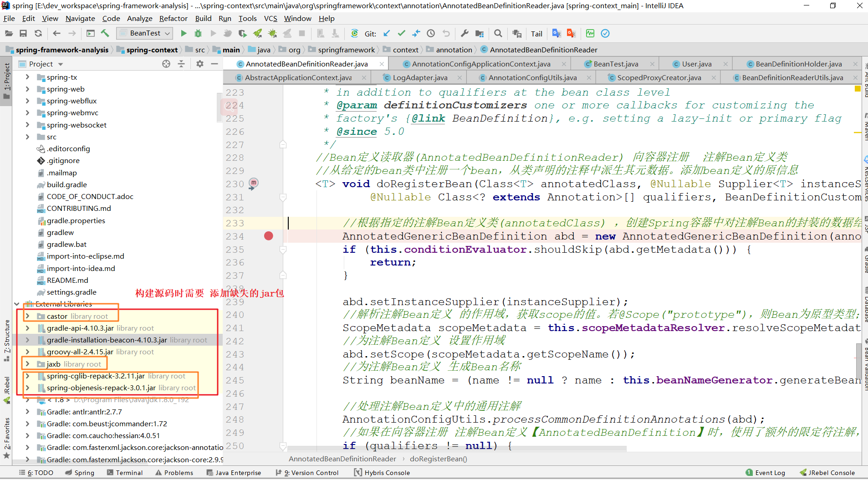This screenshot has width=868, height=480.
Task: Open Project Structure folder icon
Action: click(x=480, y=33)
